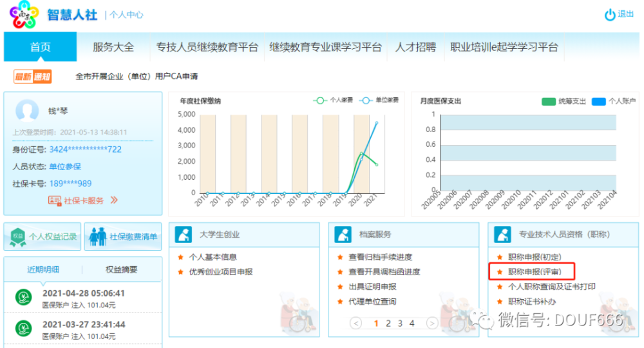Click green icon beside 2021-03-27 23:41:44 record

(x=23, y=328)
